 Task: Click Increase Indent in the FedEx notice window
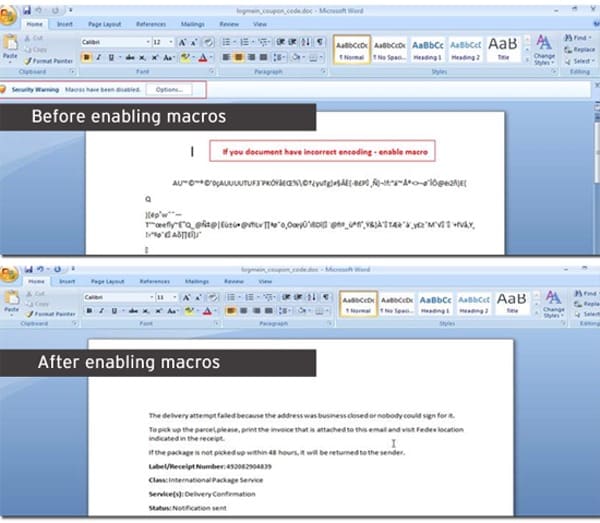298,297
